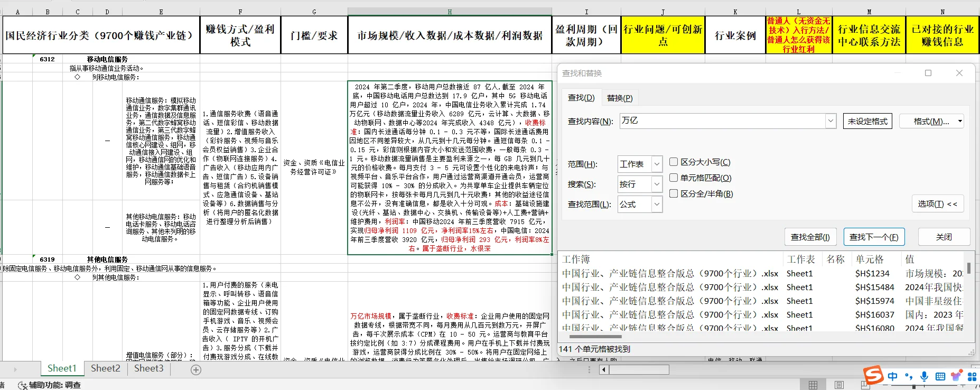Image resolution: width=980 pixels, height=390 pixels.
Task: Select the Sheet3 tab
Action: [x=148, y=368]
